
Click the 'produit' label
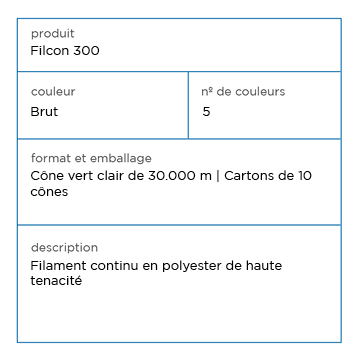click(x=53, y=34)
